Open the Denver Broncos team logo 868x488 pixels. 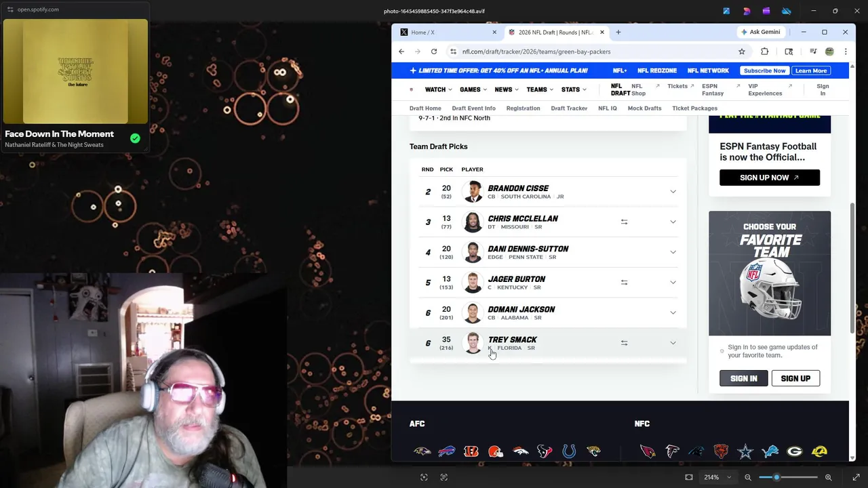coord(520,451)
